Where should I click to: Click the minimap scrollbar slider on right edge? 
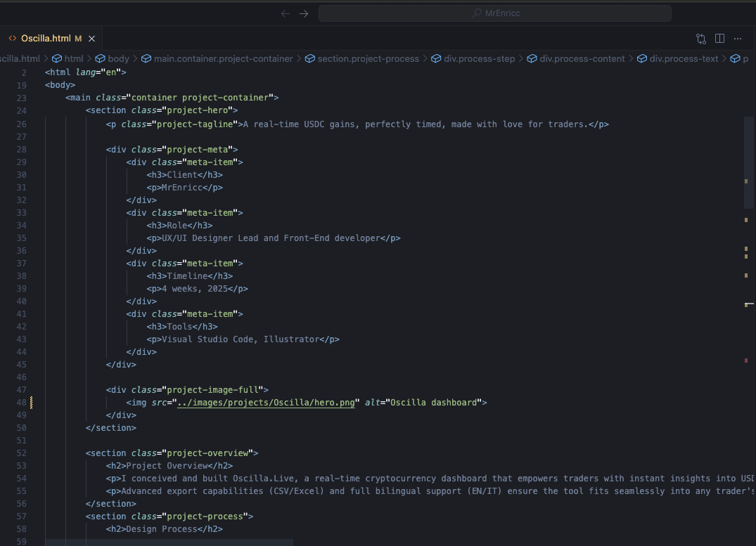(749, 162)
